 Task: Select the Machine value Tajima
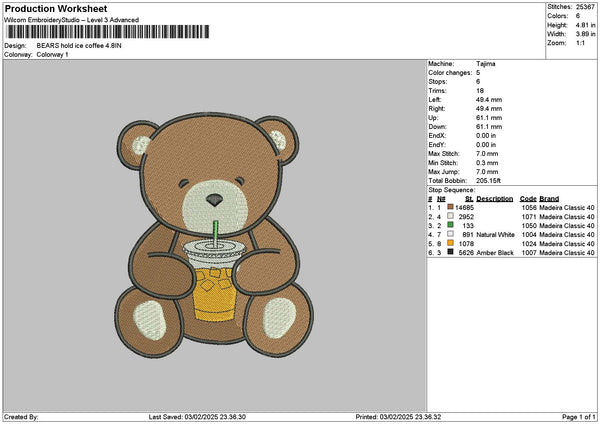(x=484, y=64)
